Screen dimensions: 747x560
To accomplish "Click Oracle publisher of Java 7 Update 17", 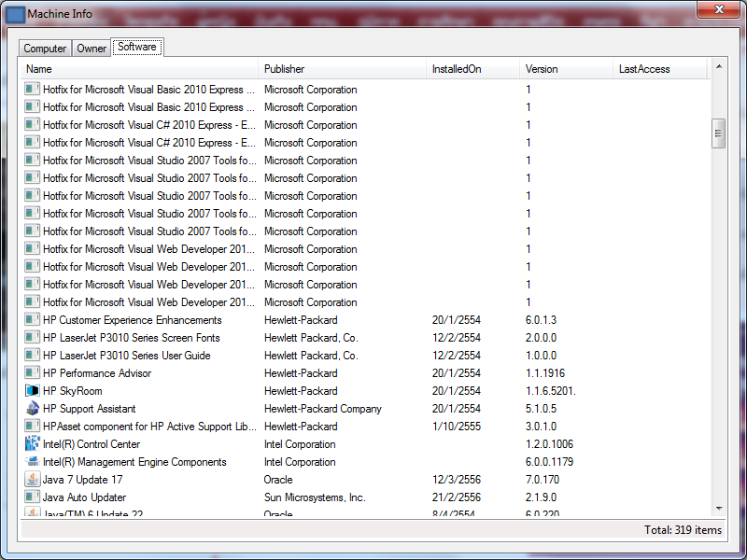I will point(278,479).
